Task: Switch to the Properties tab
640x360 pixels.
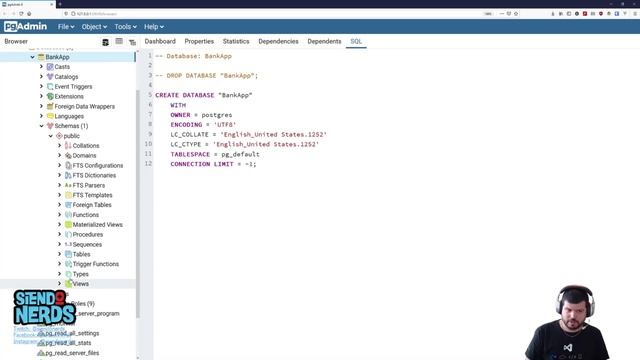Action: (x=199, y=41)
